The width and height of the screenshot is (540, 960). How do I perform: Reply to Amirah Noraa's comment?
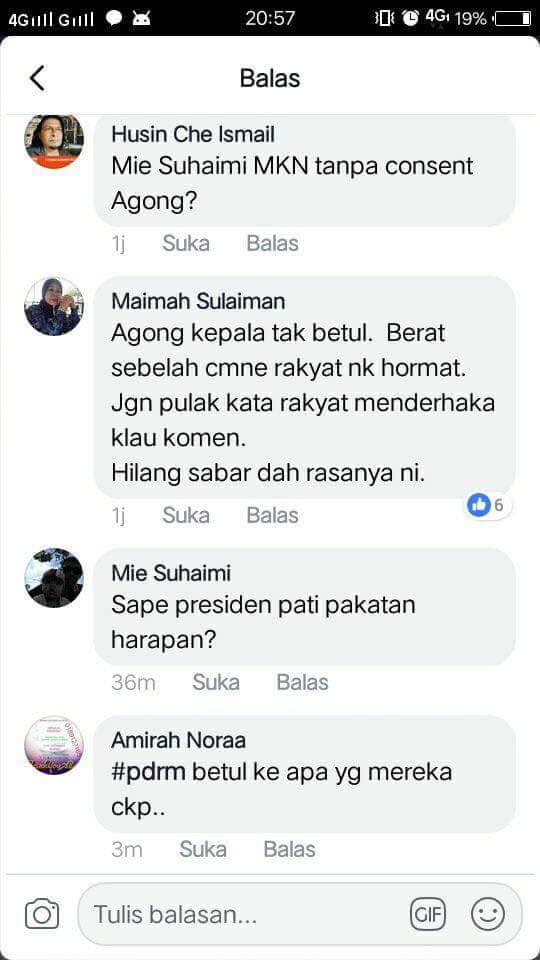[x=290, y=850]
